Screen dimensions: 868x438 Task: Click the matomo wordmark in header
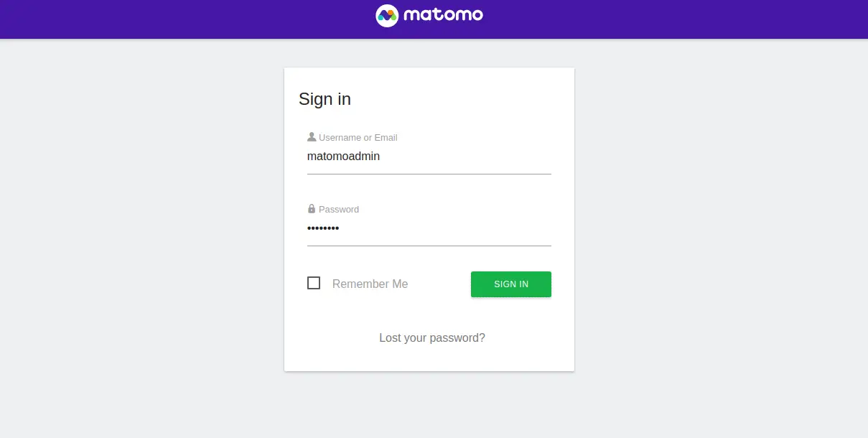click(x=443, y=15)
